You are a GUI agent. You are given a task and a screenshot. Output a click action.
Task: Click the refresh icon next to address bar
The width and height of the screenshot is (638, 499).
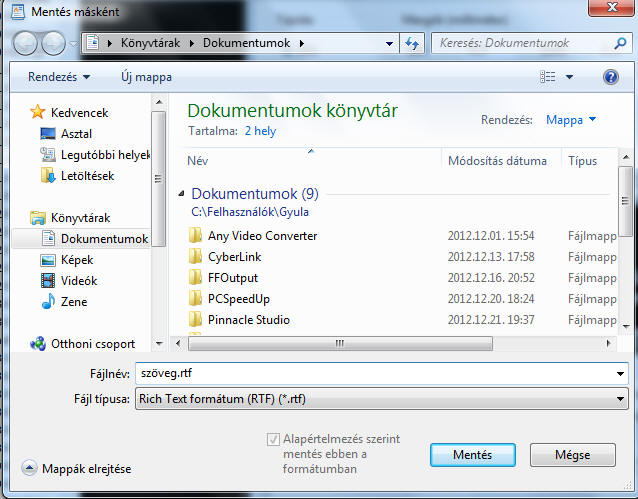pyautogui.click(x=412, y=43)
